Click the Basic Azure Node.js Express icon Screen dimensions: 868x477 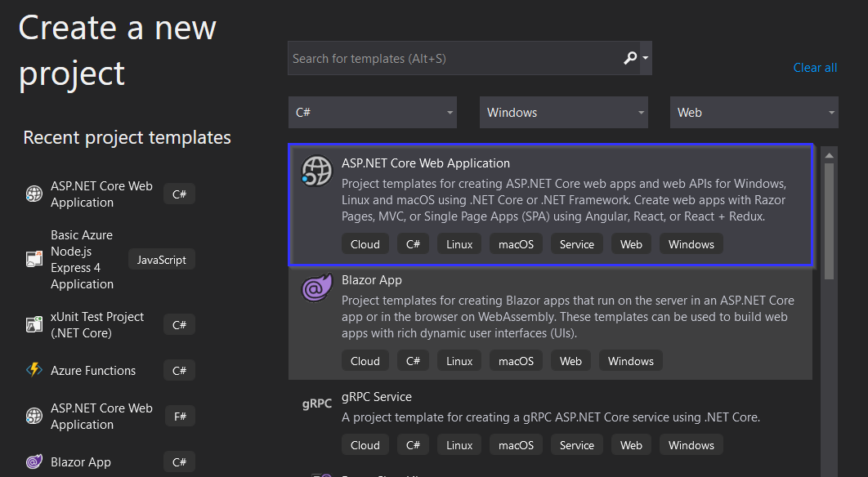pos(34,259)
